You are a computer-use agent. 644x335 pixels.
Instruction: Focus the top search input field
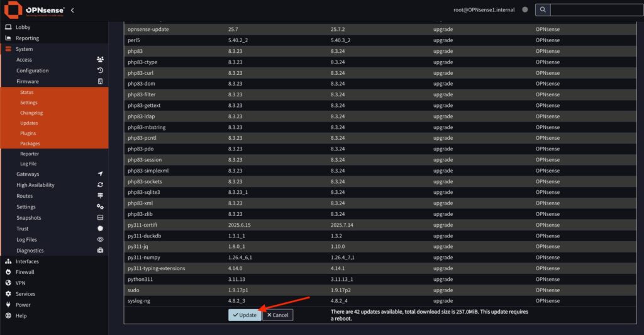click(596, 10)
